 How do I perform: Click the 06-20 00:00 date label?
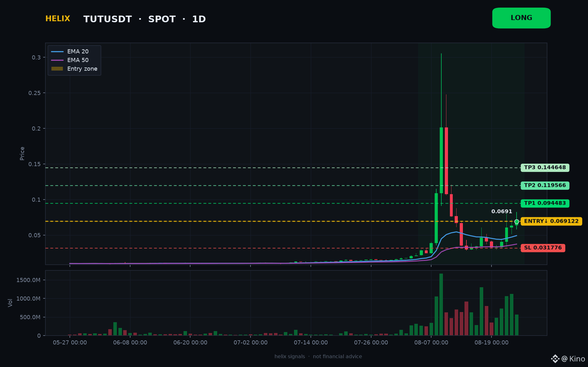190,343
